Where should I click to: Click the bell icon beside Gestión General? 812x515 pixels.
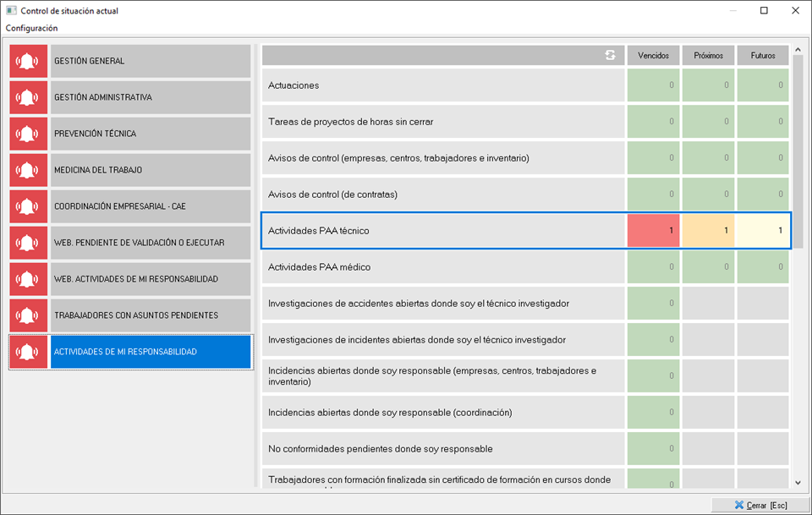coord(30,62)
